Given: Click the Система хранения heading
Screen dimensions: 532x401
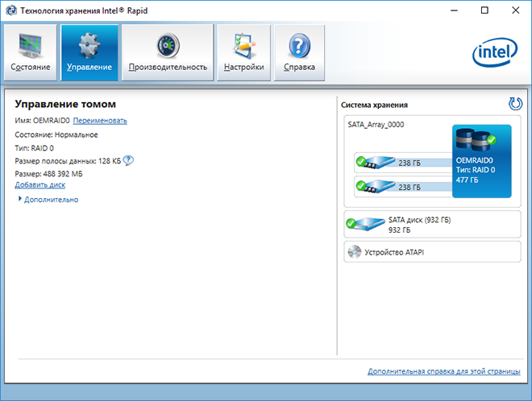Looking at the screenshot, I should [374, 105].
